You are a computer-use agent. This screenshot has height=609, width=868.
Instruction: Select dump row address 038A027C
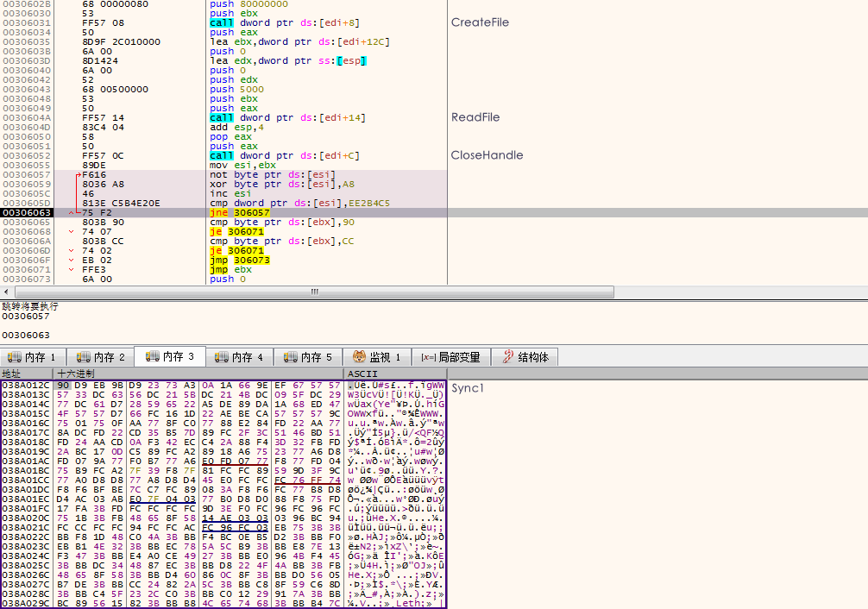[x=26, y=584]
